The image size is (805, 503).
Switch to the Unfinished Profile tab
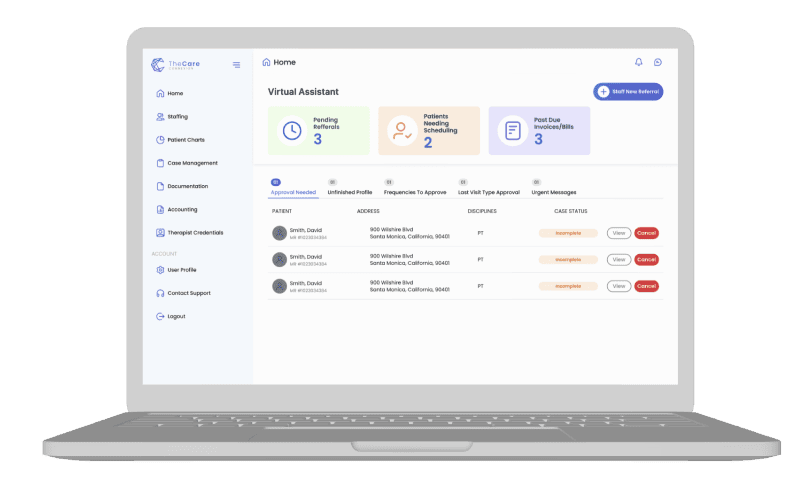[x=349, y=192]
